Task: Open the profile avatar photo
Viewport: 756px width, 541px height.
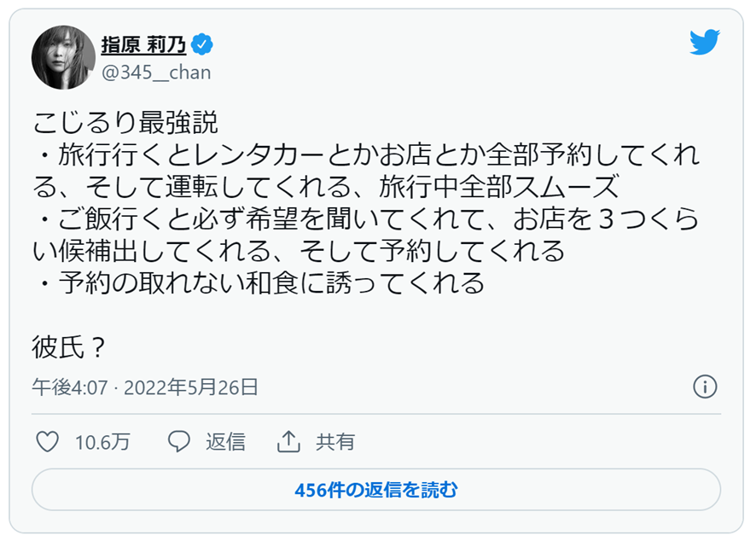Action: 63,57
